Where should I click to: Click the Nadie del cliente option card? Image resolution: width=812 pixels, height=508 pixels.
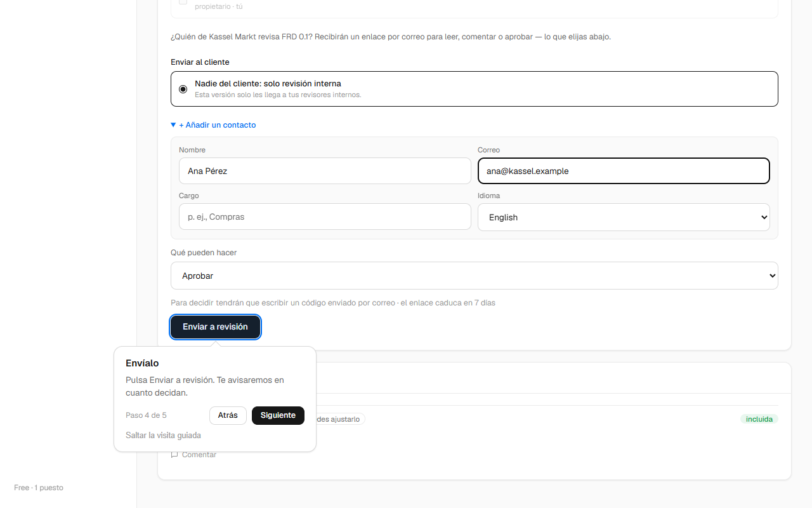tap(475, 89)
